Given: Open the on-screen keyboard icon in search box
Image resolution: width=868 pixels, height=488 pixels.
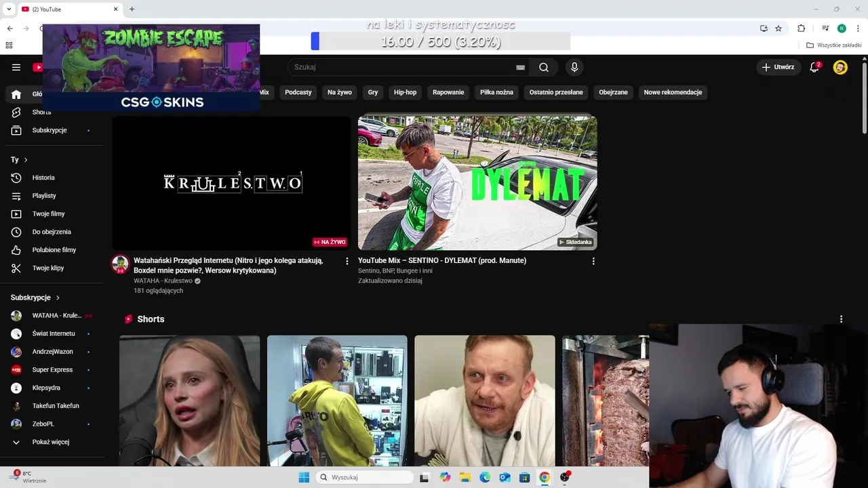Looking at the screenshot, I should 520,67.
